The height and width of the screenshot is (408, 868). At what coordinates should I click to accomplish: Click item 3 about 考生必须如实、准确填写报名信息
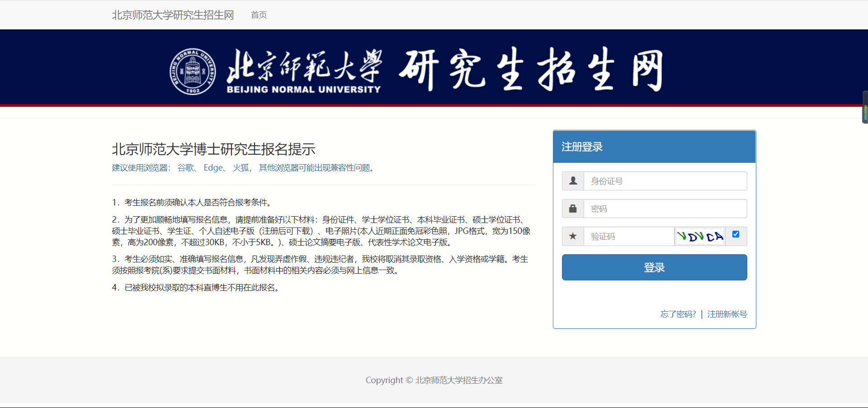click(x=320, y=265)
